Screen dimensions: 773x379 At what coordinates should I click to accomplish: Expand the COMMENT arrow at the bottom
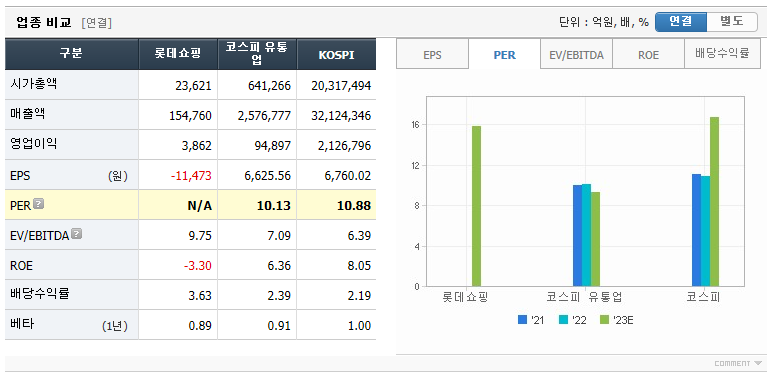(x=758, y=363)
